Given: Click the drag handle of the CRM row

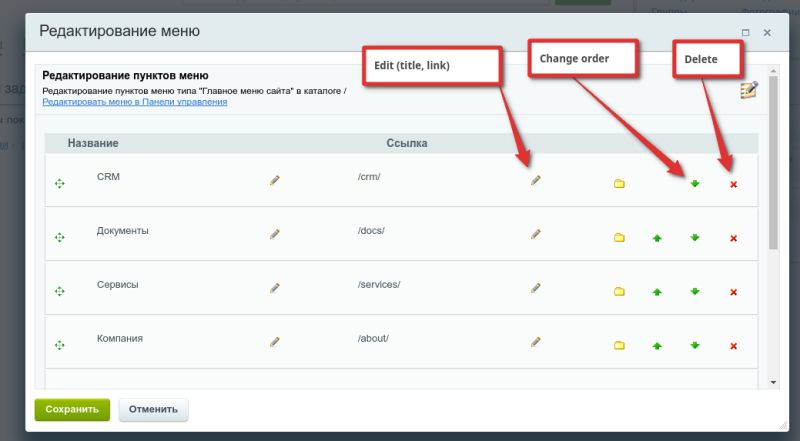Looking at the screenshot, I should (x=60, y=184).
